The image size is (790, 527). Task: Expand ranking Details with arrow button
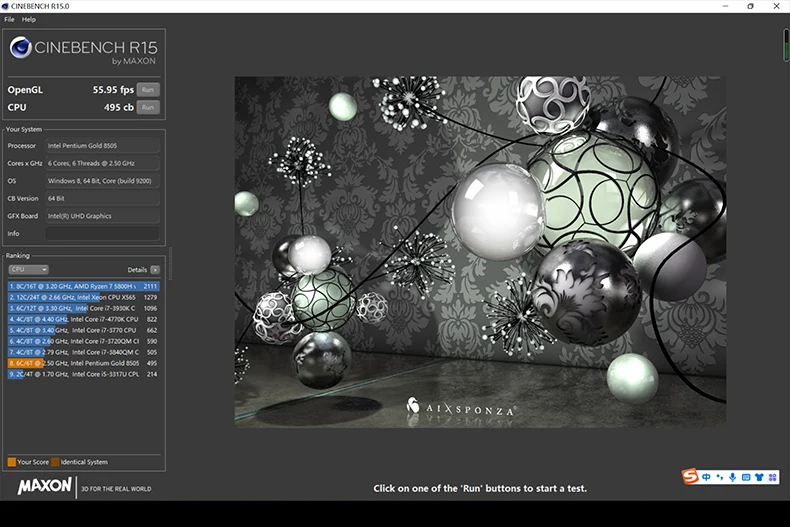tap(155, 269)
